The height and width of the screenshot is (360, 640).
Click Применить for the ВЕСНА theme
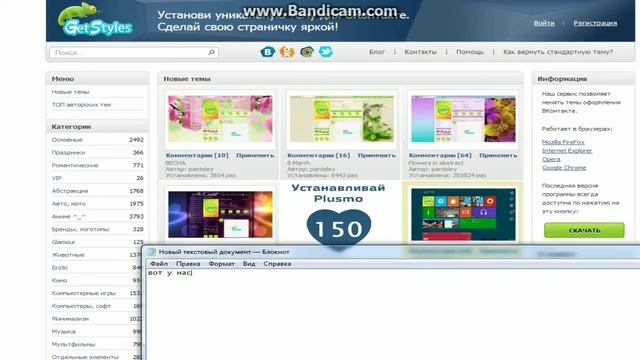pyautogui.click(x=255, y=155)
